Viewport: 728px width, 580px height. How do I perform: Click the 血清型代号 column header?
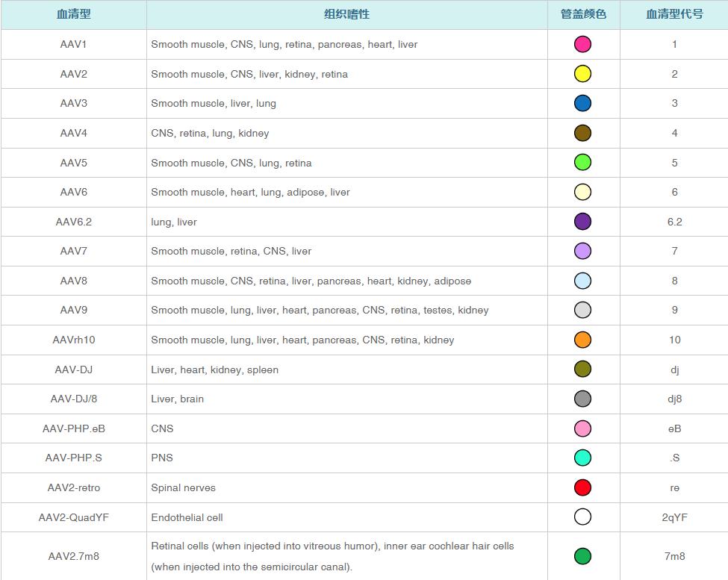point(674,14)
